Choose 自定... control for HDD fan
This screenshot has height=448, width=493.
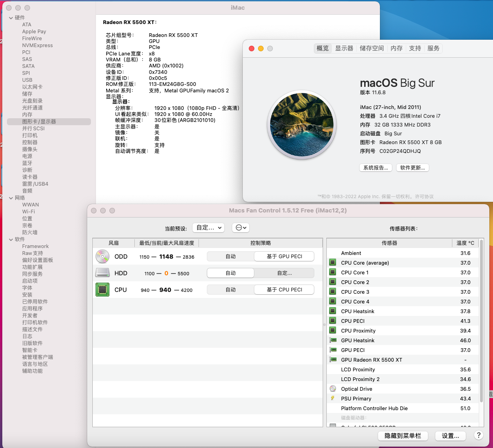pos(284,273)
